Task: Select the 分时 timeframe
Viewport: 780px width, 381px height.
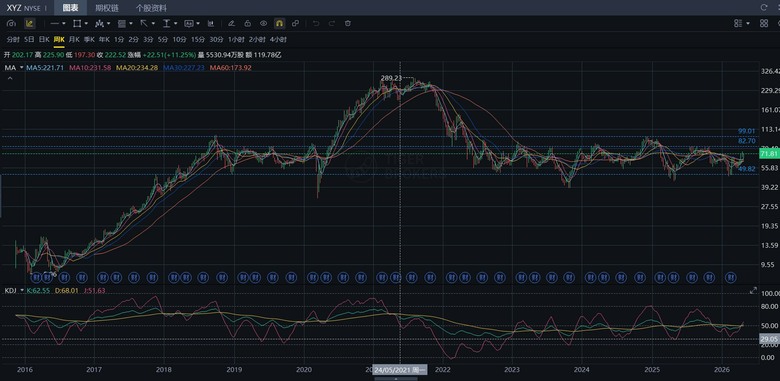Action: tap(13, 39)
